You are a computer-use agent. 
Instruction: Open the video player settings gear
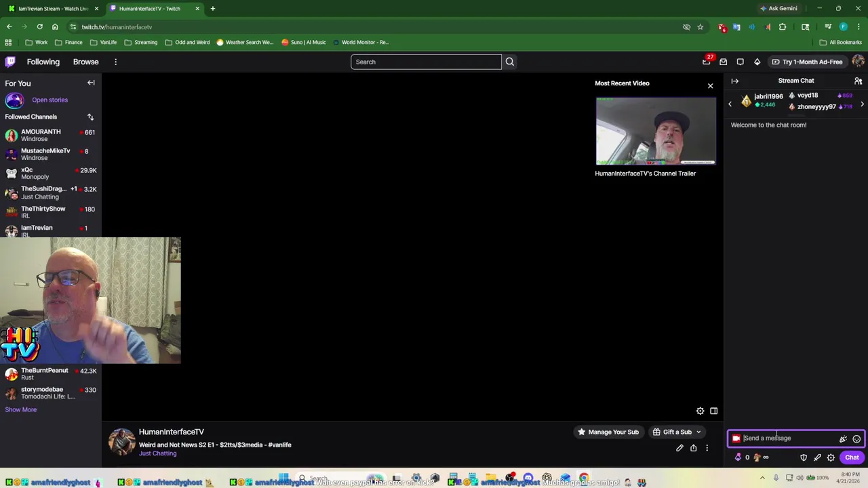pyautogui.click(x=701, y=411)
